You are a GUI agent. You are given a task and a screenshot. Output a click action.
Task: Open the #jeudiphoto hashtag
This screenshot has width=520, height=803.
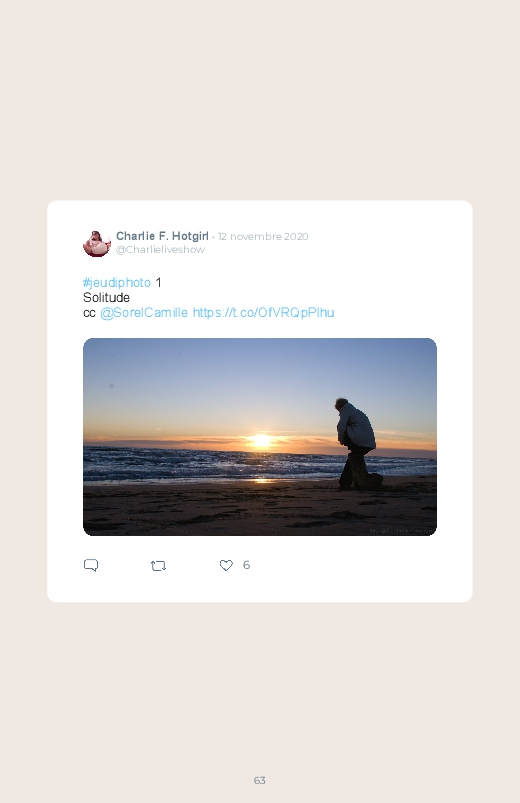(117, 283)
